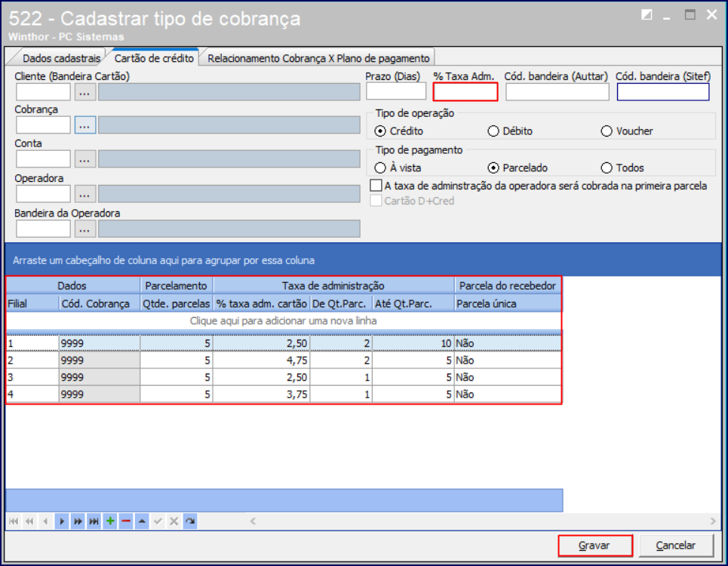Image resolution: width=728 pixels, height=566 pixels.
Task: Click Gravar button
Action: point(594,546)
